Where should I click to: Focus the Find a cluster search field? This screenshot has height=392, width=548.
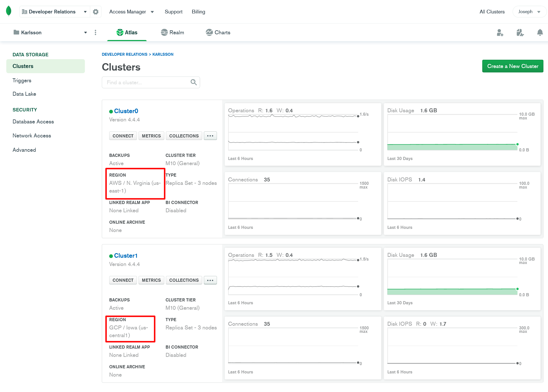coord(151,82)
